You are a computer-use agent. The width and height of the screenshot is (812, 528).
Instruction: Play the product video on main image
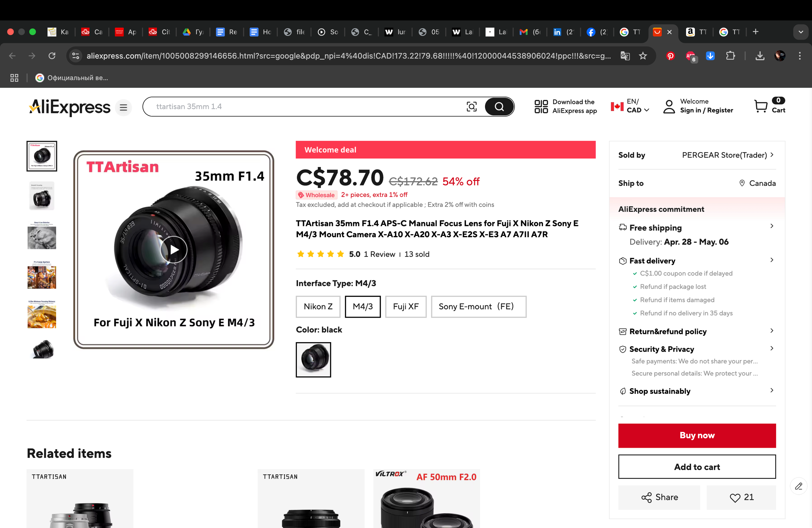point(174,250)
